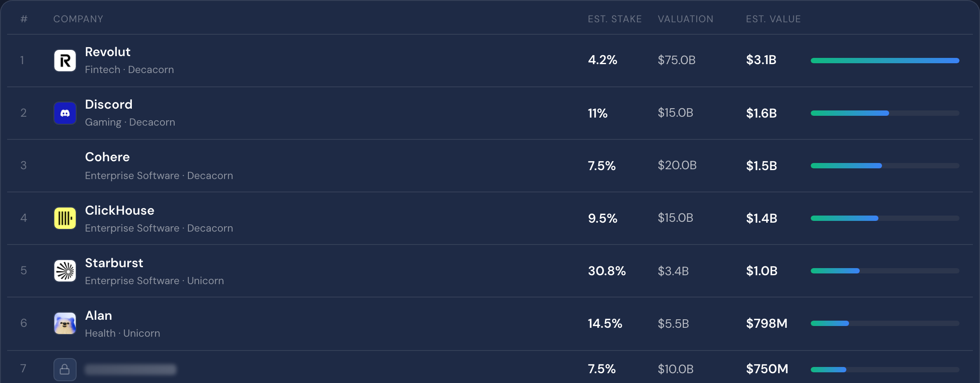Sort by the EST. STAKE column header
Viewport: 980px width, 383px height.
[615, 19]
